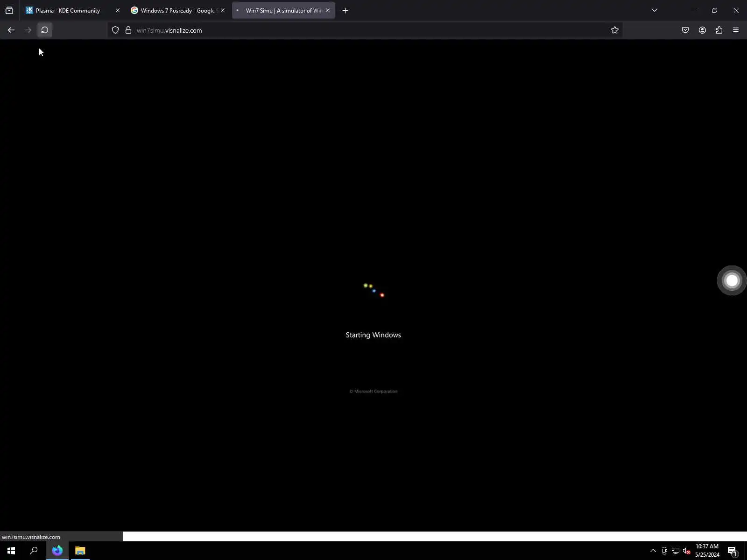Open the tray icon left of network
The height and width of the screenshot is (560, 747).
[664, 551]
